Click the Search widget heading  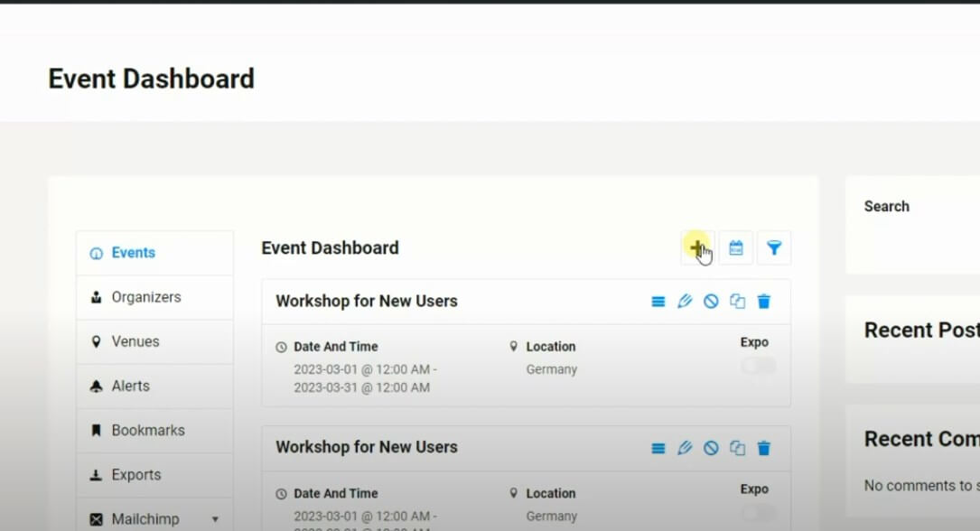[x=886, y=206]
